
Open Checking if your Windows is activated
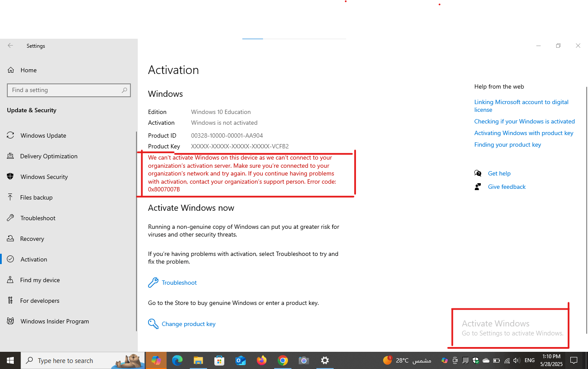pos(524,121)
